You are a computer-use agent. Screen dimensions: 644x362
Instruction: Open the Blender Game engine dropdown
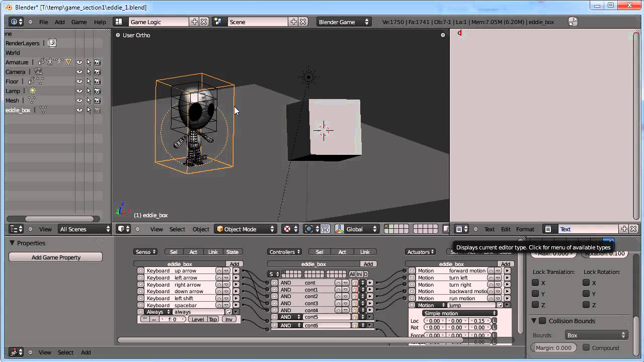344,22
